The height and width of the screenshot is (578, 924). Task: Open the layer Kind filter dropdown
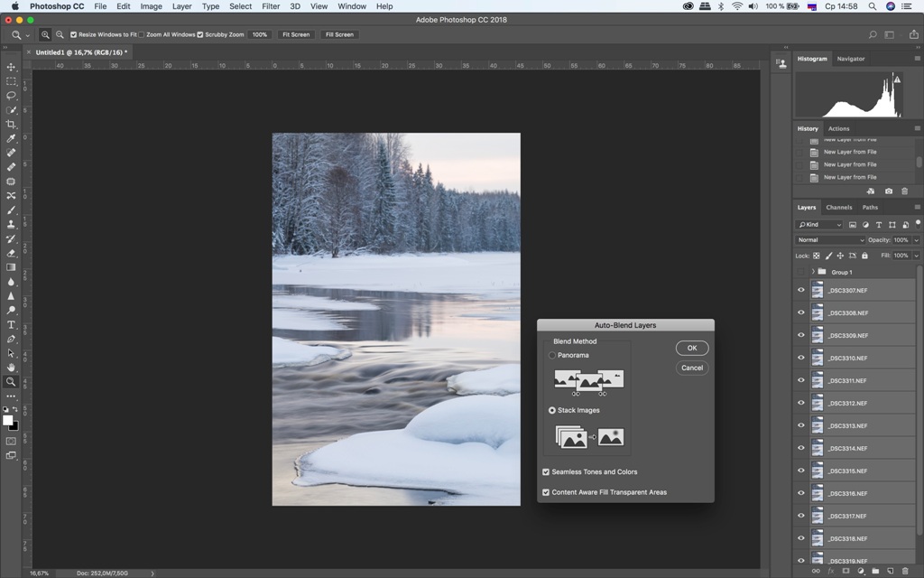pos(819,225)
